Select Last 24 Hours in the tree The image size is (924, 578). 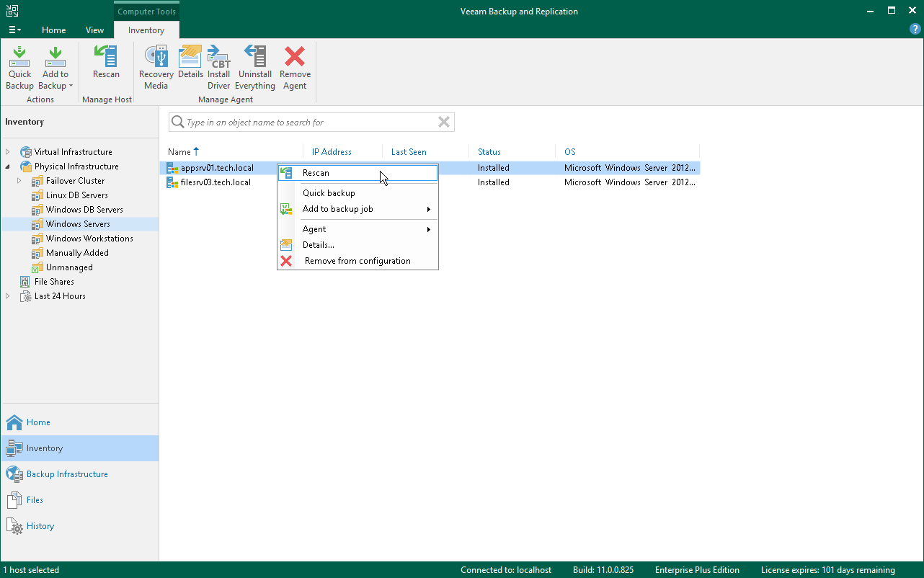tap(60, 296)
